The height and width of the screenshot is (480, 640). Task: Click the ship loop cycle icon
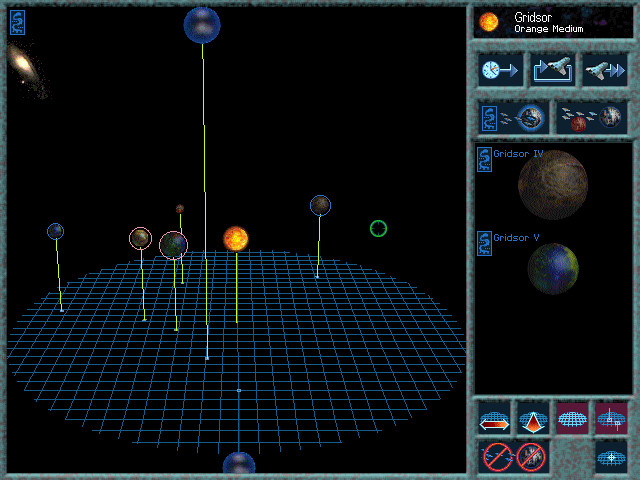553,70
